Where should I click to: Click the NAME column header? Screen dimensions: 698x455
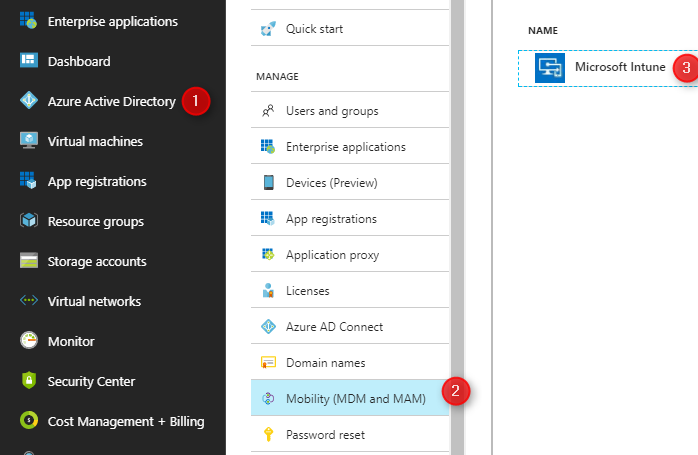tap(543, 31)
